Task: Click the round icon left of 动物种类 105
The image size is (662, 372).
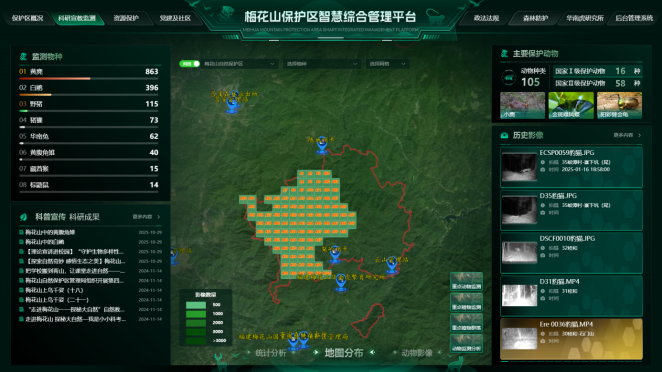Action: [509, 78]
